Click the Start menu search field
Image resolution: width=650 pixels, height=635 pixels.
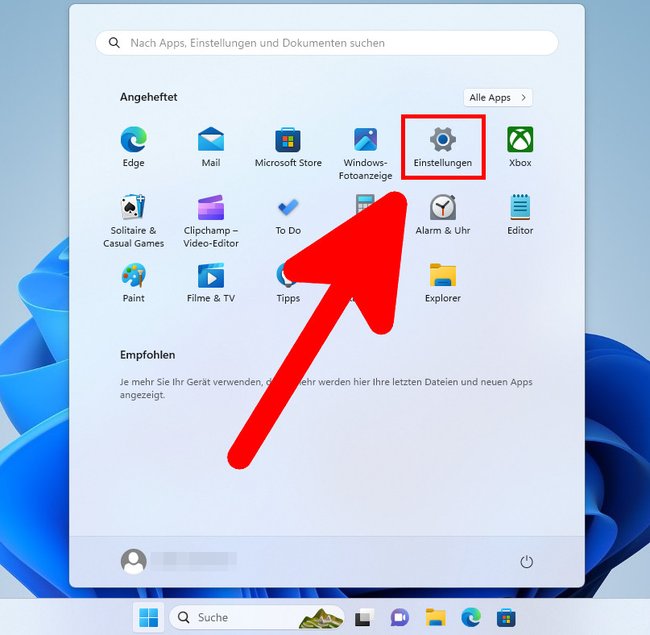327,43
